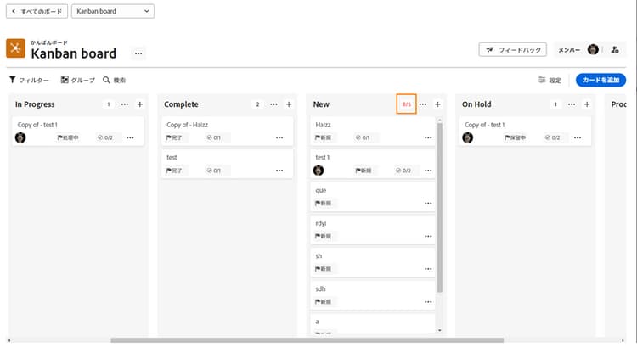Screen dimensions: 637x364
Task: Open Complete column options menu
Action: point(273,104)
